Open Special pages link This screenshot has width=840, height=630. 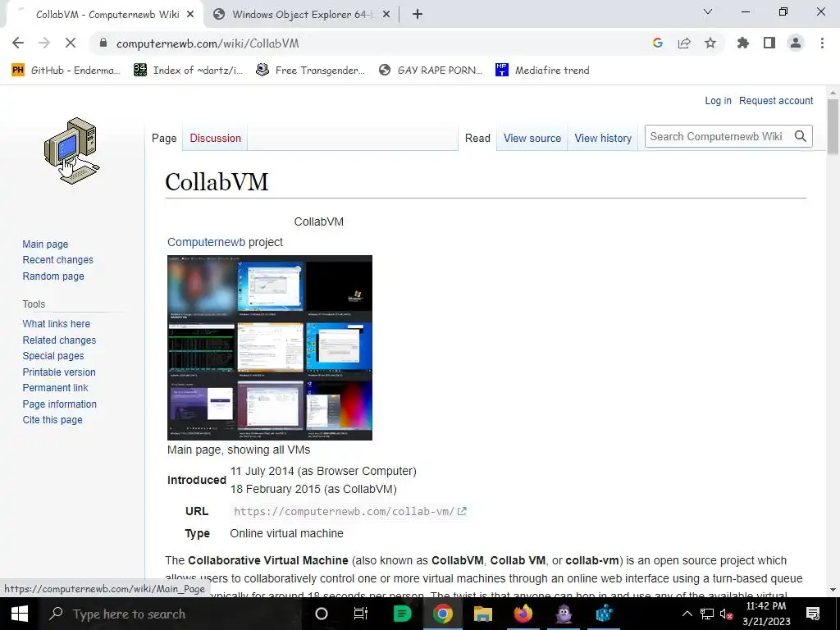tap(53, 356)
